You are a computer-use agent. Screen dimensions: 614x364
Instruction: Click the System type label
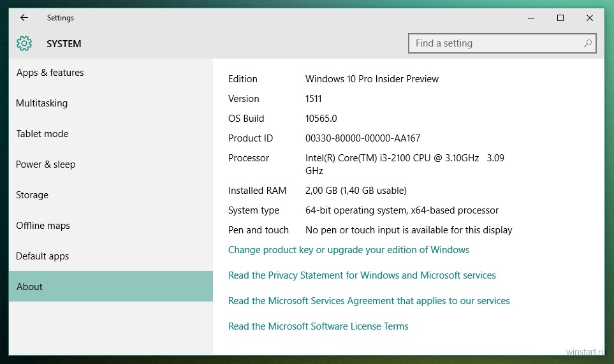(x=254, y=210)
